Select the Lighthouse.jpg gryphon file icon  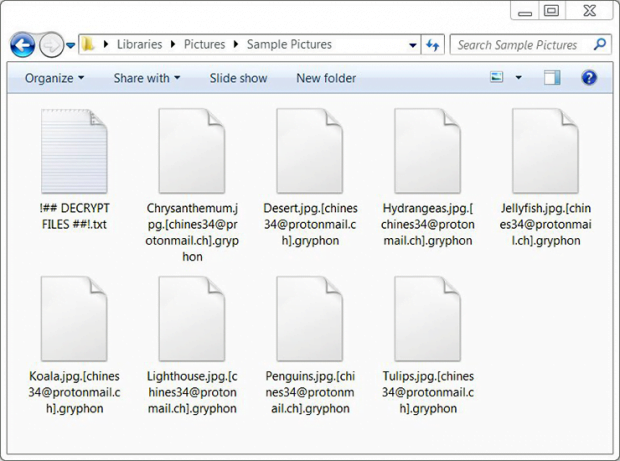coord(192,319)
